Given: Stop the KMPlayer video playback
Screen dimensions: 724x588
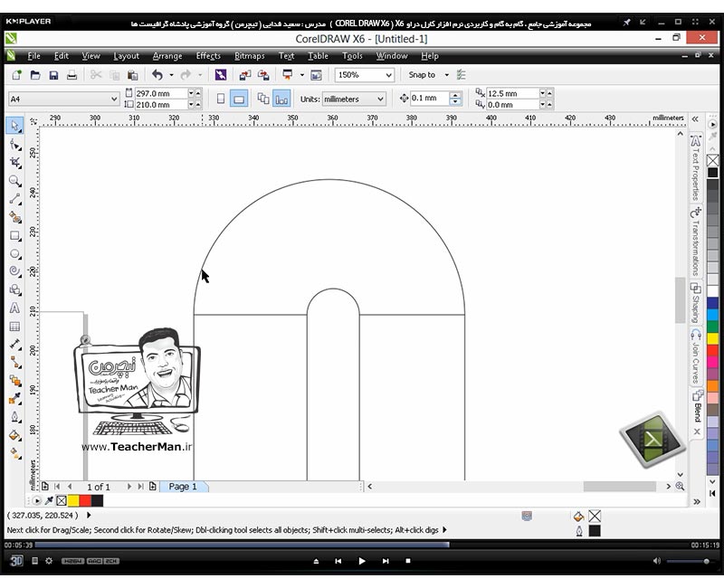Looking at the screenshot, I should coord(408,561).
